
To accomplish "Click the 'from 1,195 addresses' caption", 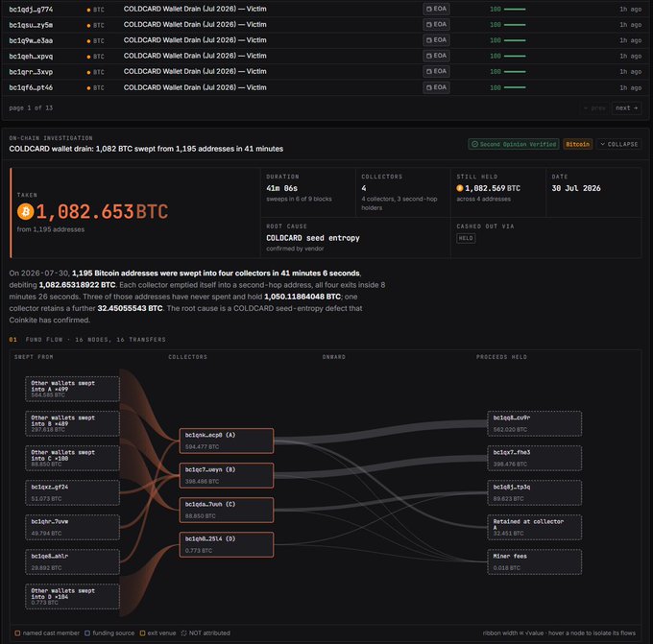I will [50, 229].
